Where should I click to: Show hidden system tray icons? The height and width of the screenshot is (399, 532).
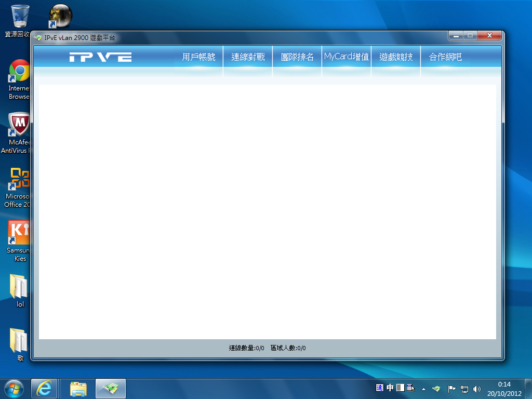pyautogui.click(x=423, y=389)
